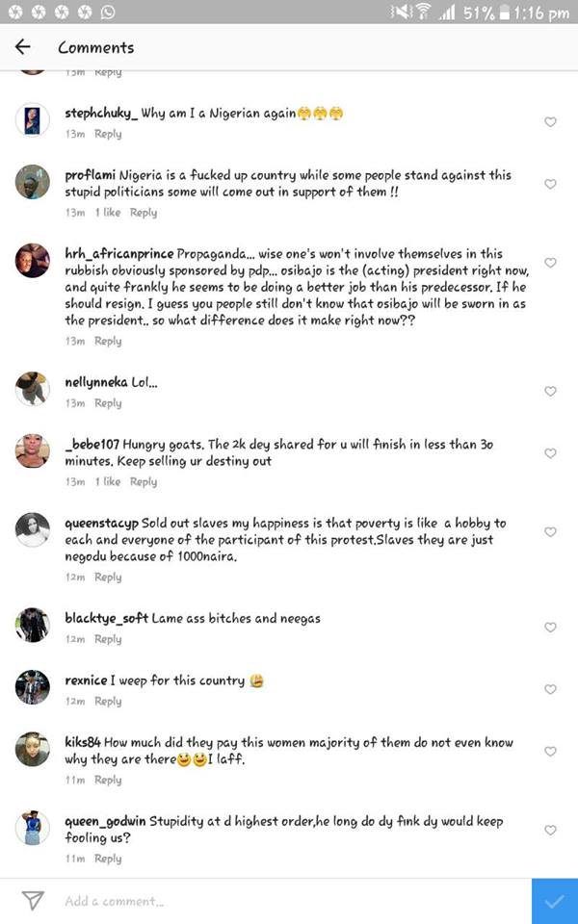Tap the heart next to blacktye_soft's comment

tap(550, 628)
